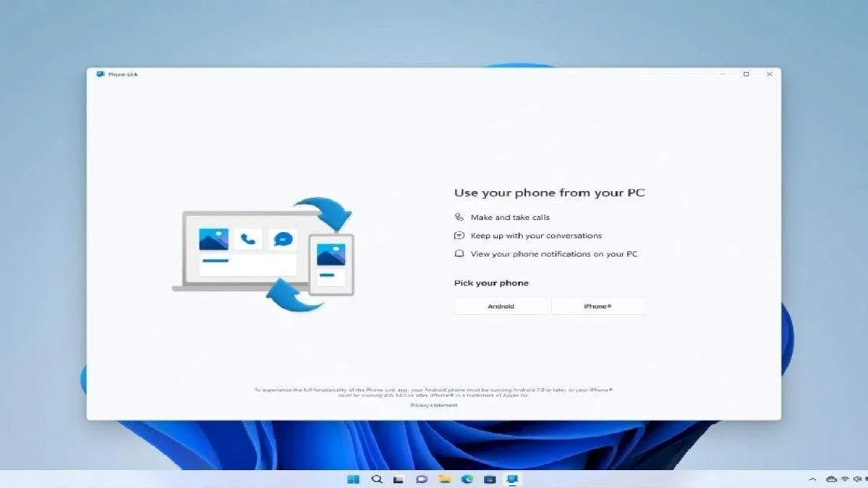Open File Explorer from the taskbar
Viewport: 868px width, 488px height.
pyautogui.click(x=445, y=479)
